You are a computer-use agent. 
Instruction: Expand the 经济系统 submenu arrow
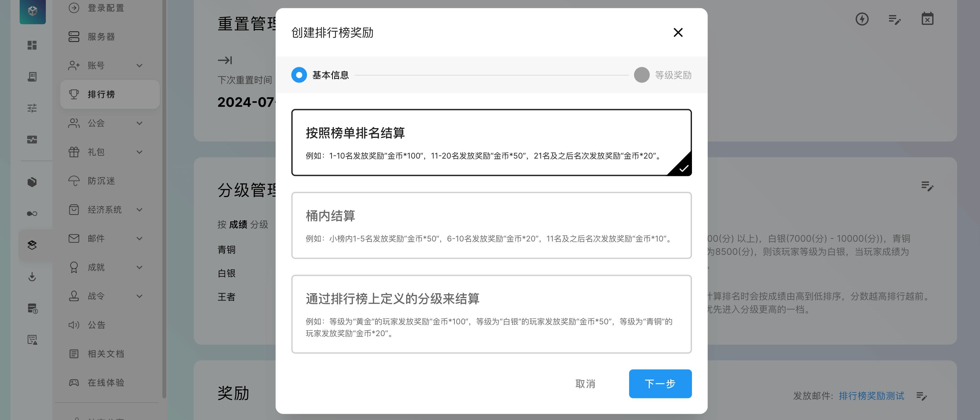click(139, 210)
